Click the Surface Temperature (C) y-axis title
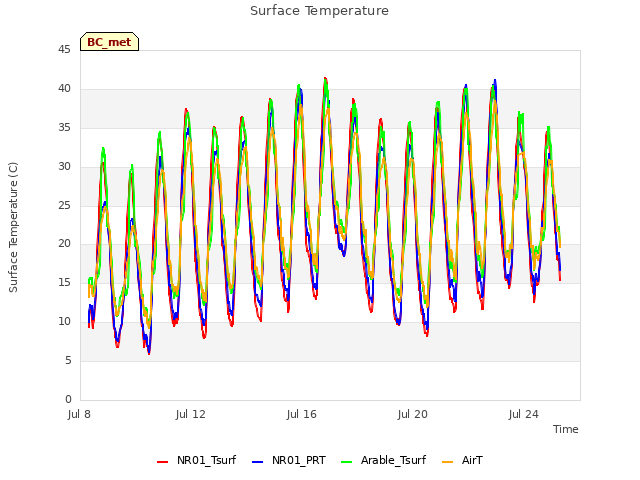This screenshot has width=640, height=480. coord(13,227)
